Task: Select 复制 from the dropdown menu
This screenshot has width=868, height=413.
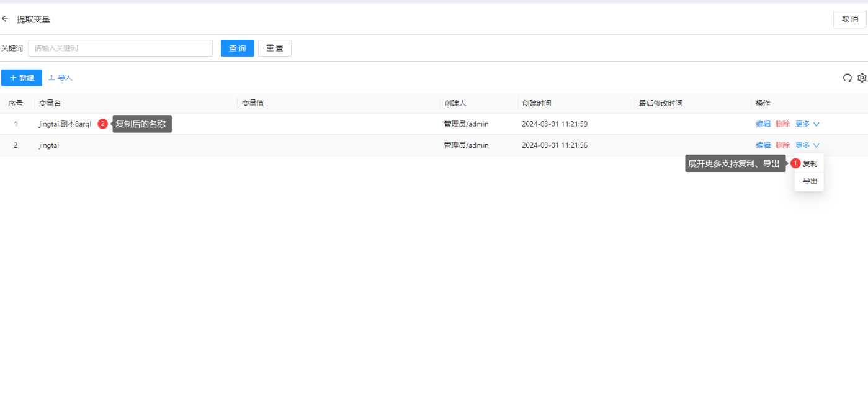Action: tap(810, 164)
